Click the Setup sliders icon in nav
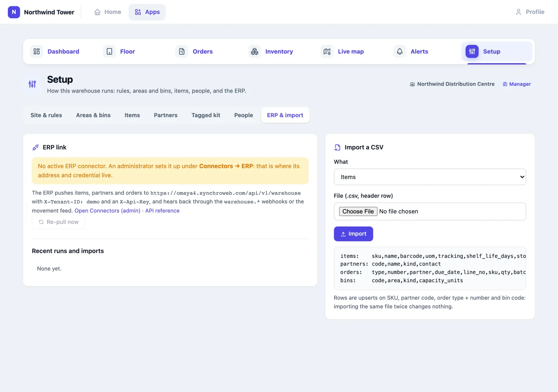This screenshot has width=558, height=392. click(472, 52)
